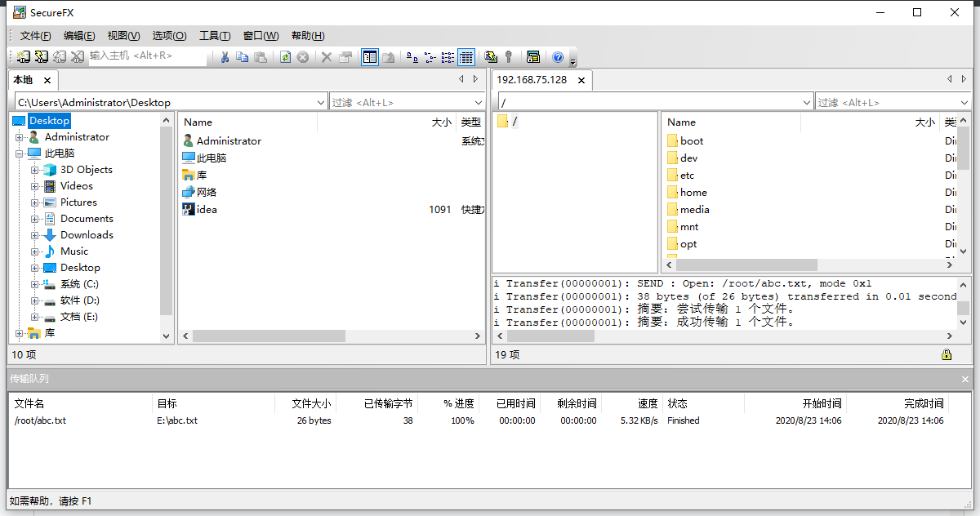Open the 工具(T) menu
The image size is (980, 516).
215,36
